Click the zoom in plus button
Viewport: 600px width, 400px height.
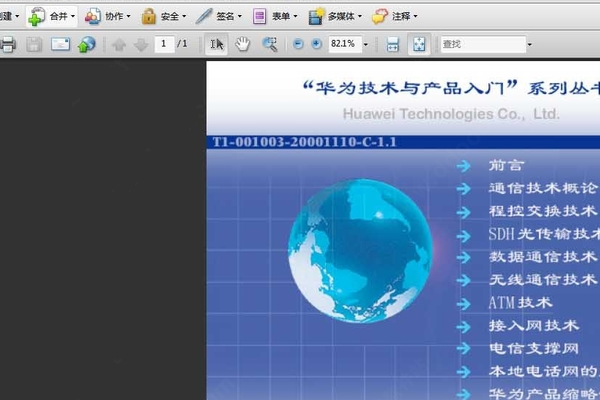point(316,44)
